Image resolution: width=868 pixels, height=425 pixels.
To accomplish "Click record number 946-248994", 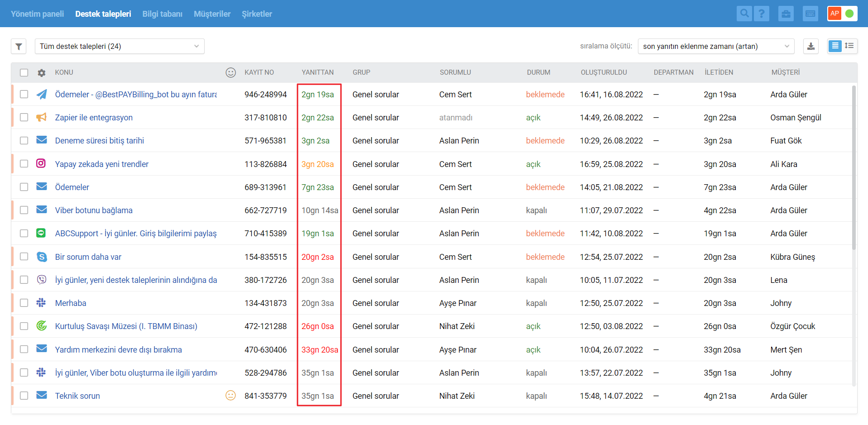I will [266, 95].
